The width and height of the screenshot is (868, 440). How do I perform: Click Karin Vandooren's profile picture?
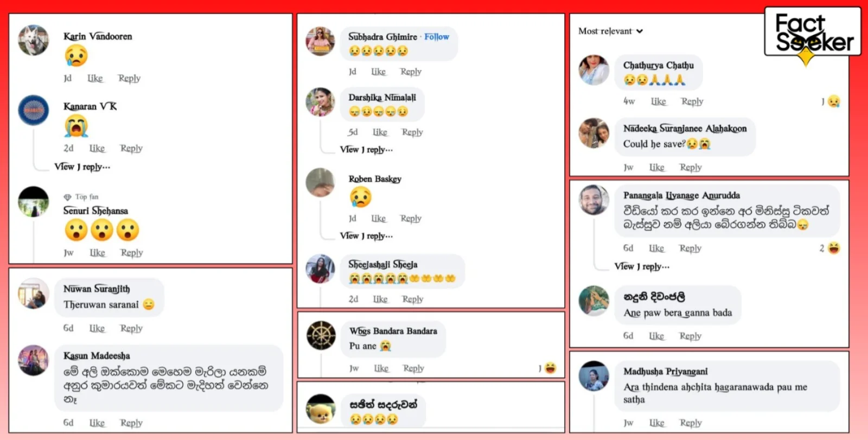(33, 40)
